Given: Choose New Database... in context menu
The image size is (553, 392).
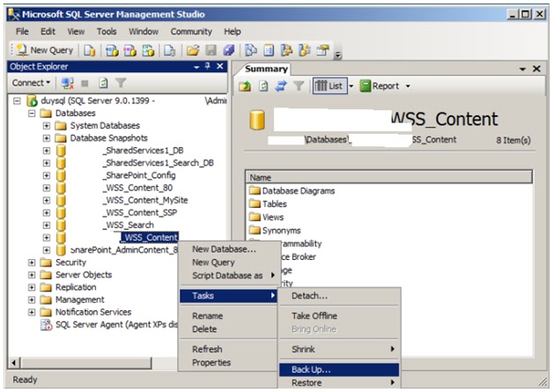Looking at the screenshot, I should pyautogui.click(x=228, y=249).
